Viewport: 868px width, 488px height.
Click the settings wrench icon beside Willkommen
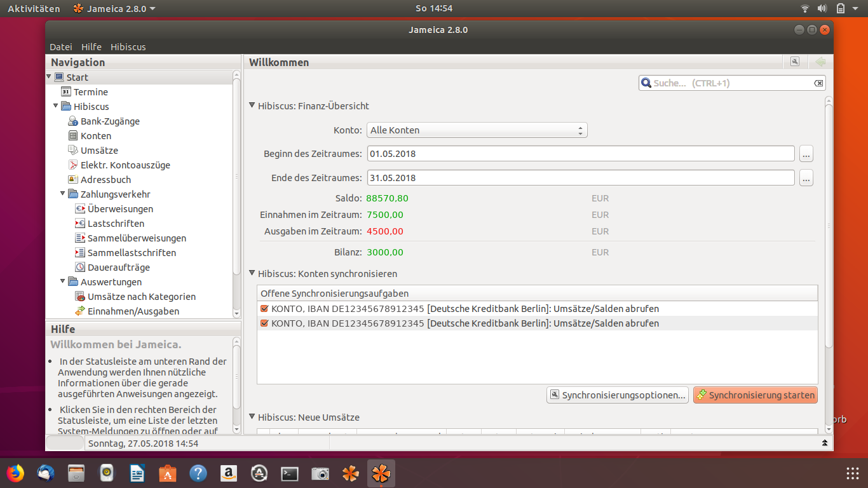coord(794,62)
